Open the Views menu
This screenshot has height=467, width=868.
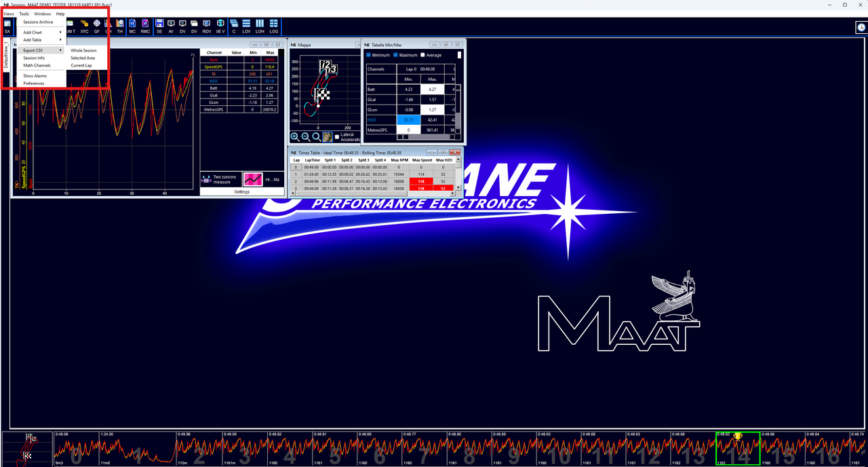(x=8, y=14)
